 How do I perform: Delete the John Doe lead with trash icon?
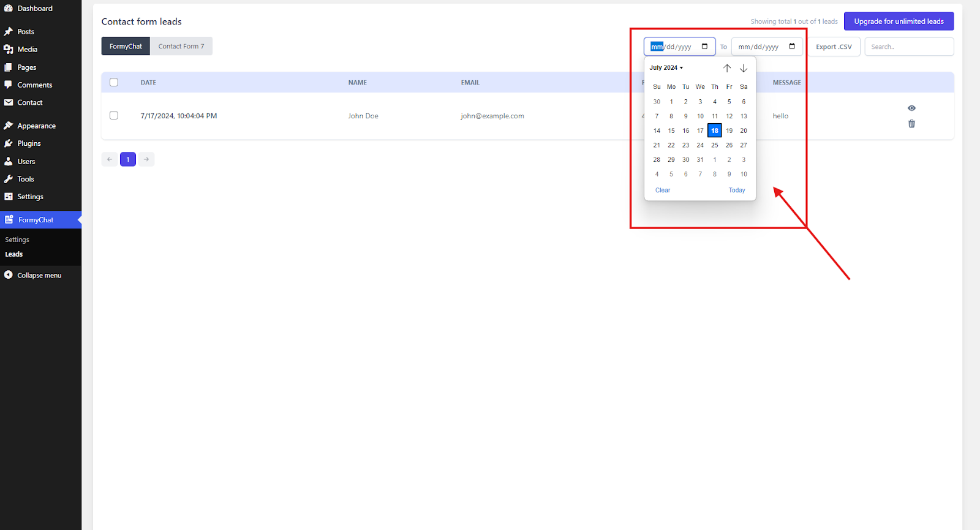(911, 124)
